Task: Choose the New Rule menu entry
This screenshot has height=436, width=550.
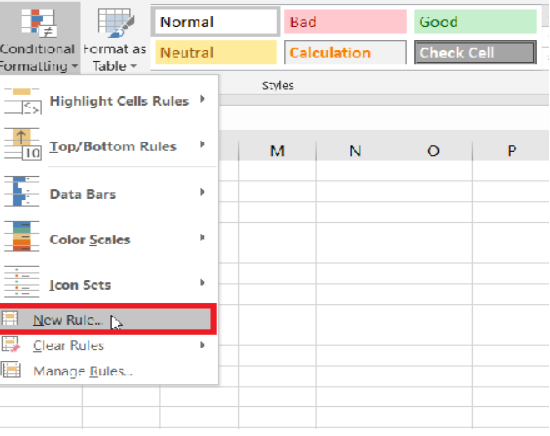Action: (x=106, y=319)
